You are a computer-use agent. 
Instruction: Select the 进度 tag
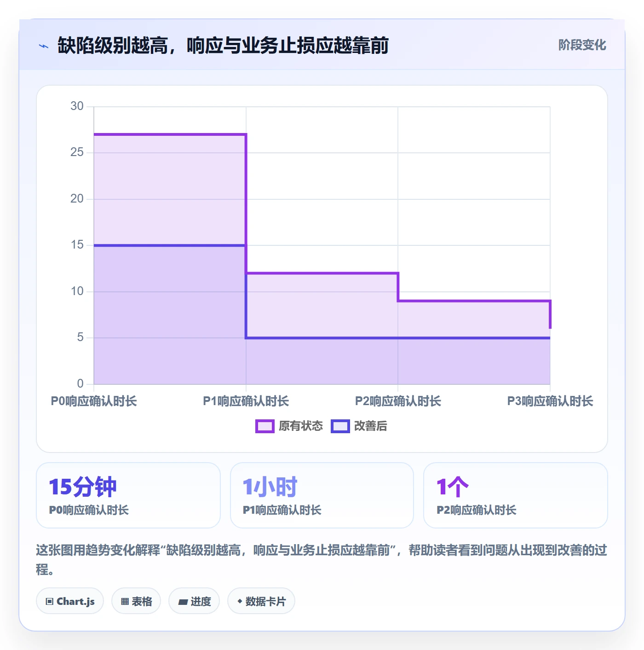pyautogui.click(x=194, y=601)
